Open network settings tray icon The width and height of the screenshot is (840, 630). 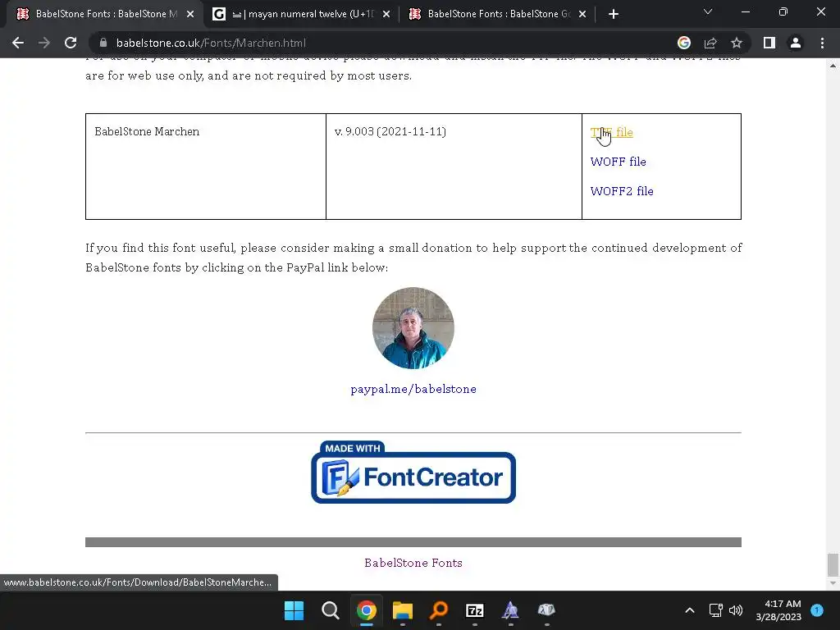coord(715,610)
